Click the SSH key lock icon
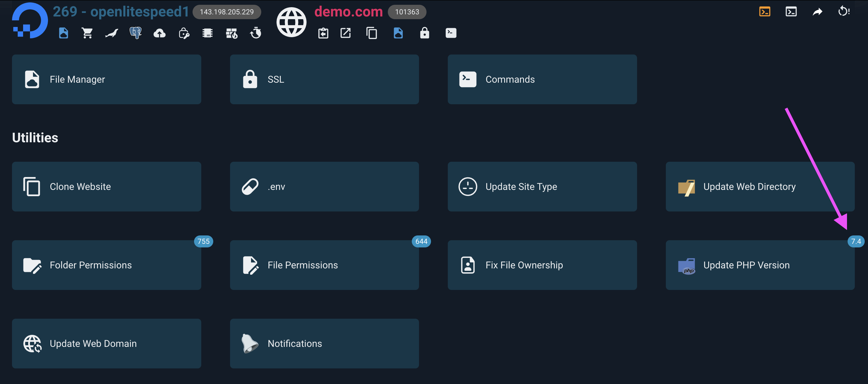The height and width of the screenshot is (384, 868). 184,33
